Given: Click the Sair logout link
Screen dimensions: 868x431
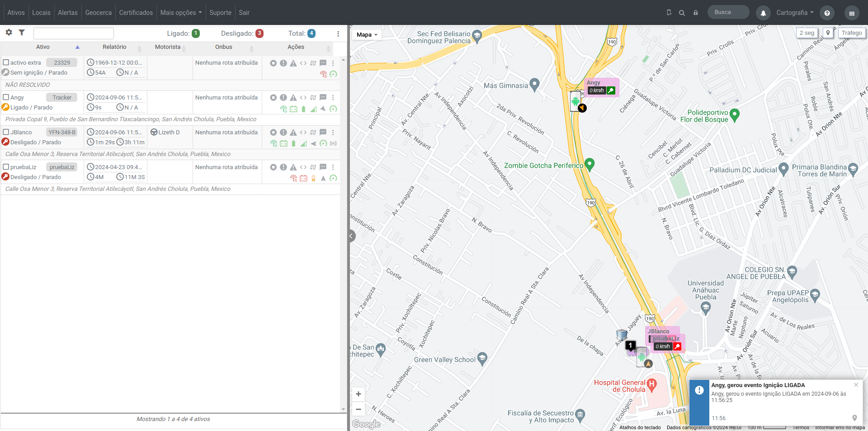Looking at the screenshot, I should point(244,13).
